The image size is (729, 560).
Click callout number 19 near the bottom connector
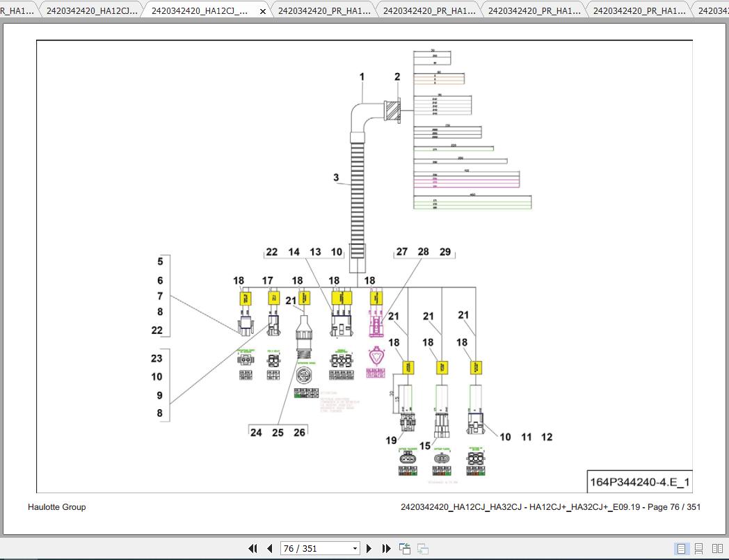(391, 440)
